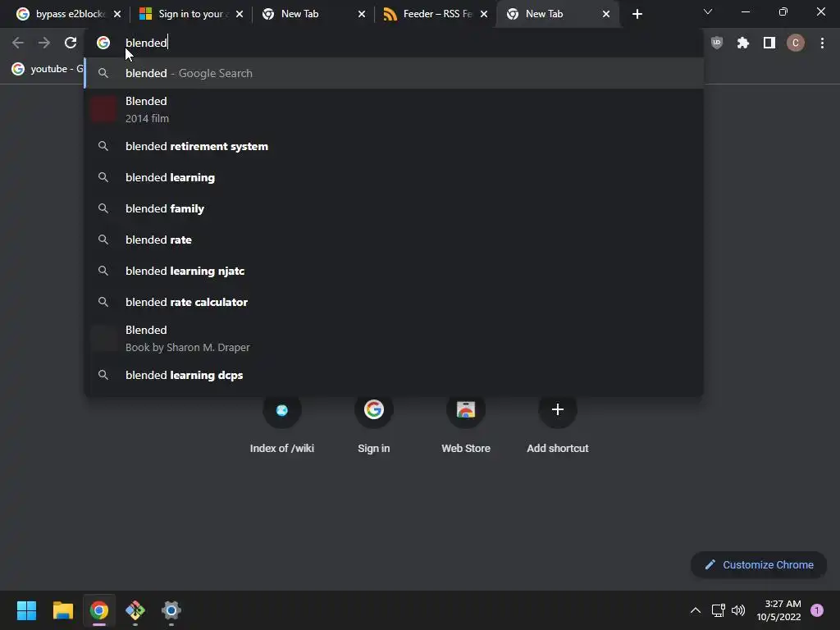Open the tab search chevron
This screenshot has width=840, height=630.
708,11
